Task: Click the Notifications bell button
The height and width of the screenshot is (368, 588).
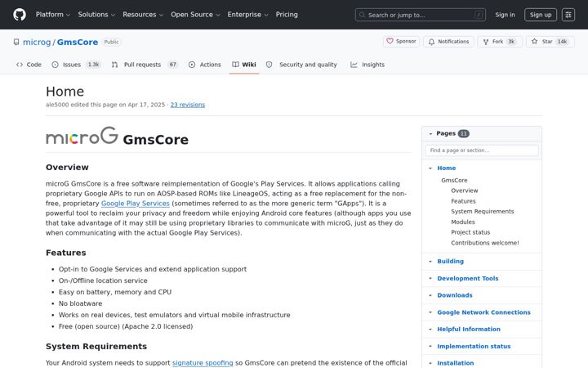Action: (448, 42)
